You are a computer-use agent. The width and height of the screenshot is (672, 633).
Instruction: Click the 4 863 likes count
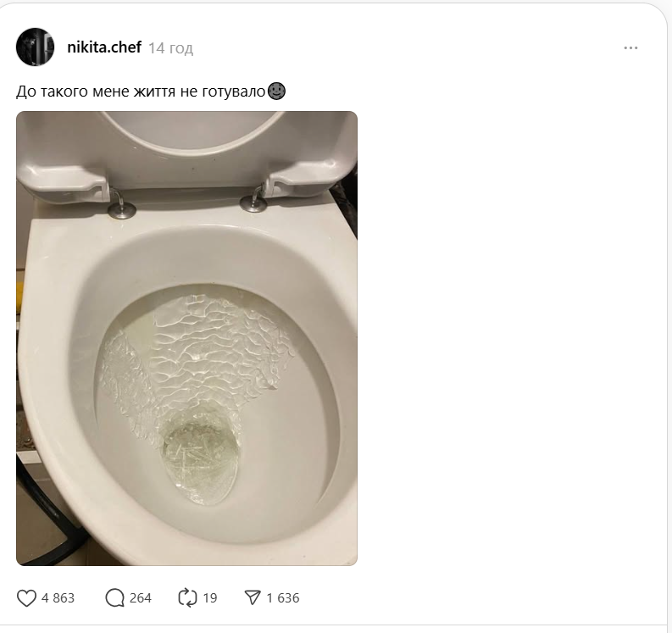coord(58,597)
